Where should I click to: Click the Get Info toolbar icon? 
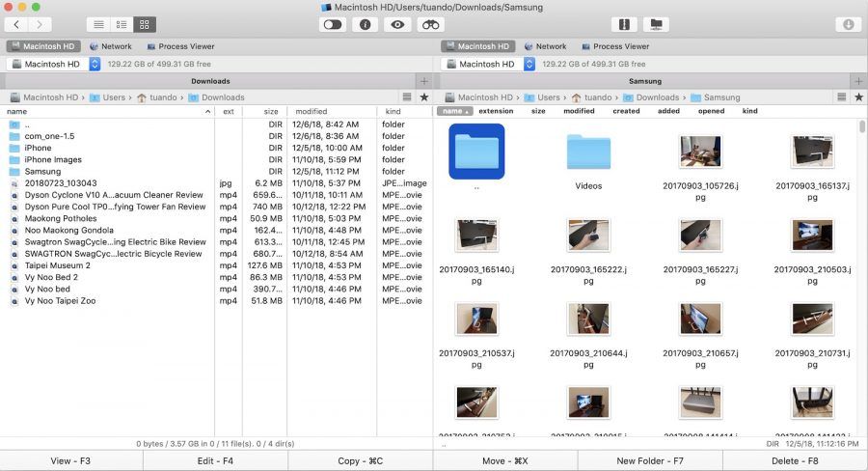[x=366, y=24]
